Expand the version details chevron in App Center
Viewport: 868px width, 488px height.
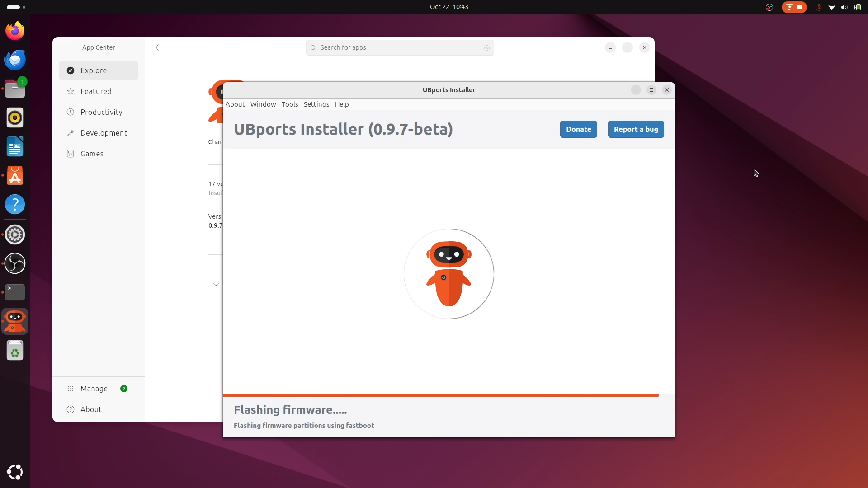click(216, 284)
